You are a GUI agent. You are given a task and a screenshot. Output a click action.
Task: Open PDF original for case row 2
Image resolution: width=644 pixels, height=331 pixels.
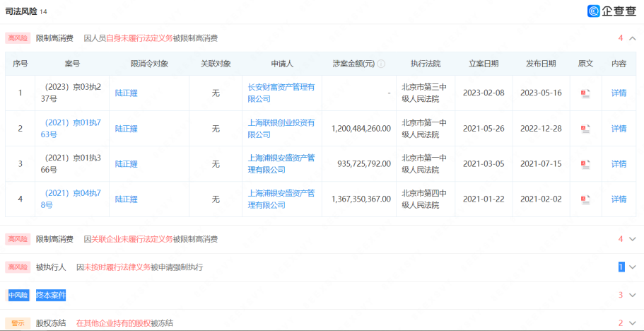585,129
